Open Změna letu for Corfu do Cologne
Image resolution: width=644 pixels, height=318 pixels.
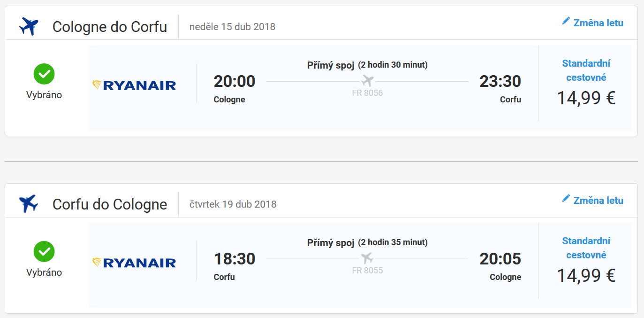click(593, 200)
